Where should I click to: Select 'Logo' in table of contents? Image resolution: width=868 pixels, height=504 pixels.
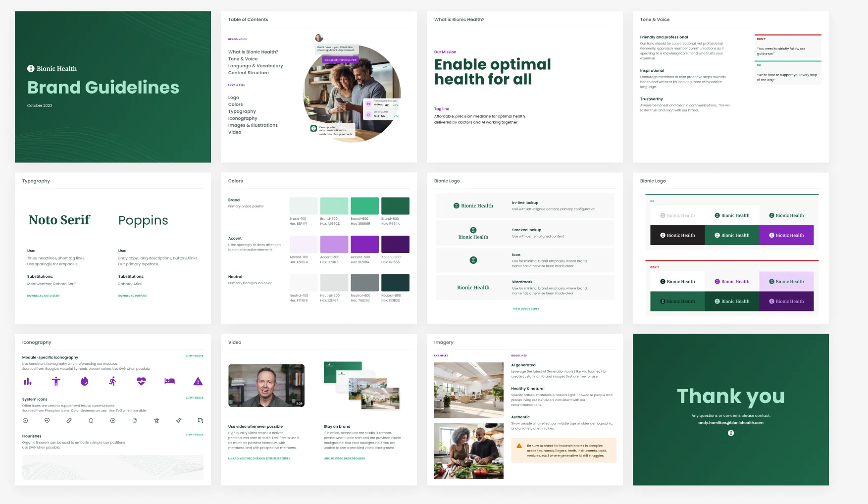pos(234,98)
